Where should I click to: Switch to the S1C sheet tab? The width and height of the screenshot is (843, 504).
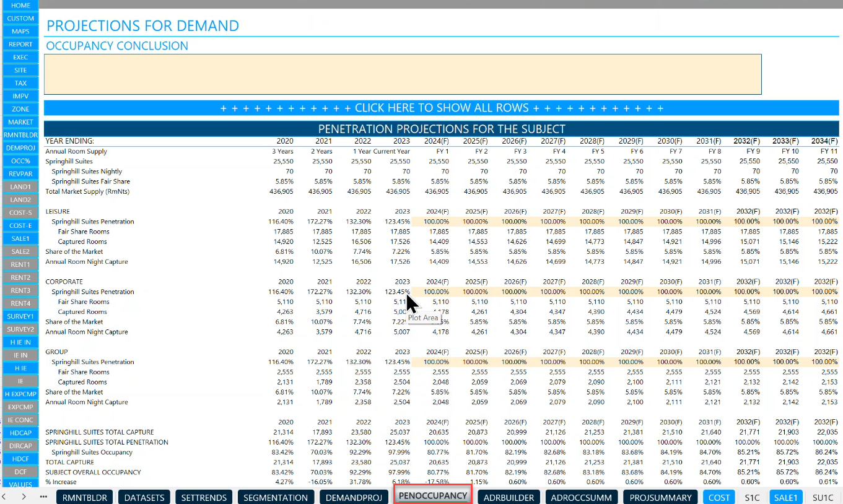click(x=752, y=497)
